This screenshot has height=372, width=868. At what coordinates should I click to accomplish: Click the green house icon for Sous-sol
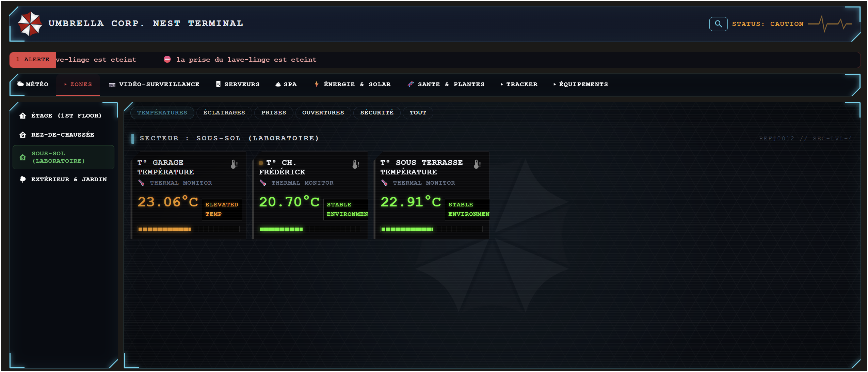click(x=23, y=157)
